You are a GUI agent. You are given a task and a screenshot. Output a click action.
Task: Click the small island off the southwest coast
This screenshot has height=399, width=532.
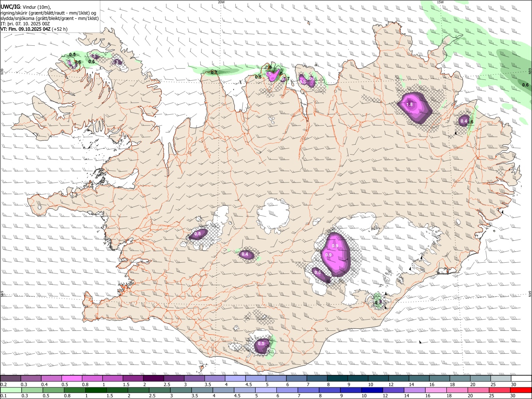203,367
